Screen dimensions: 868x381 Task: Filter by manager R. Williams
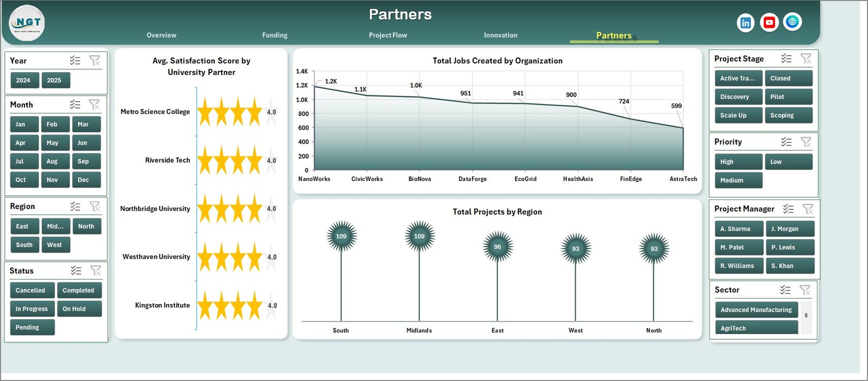click(x=739, y=266)
